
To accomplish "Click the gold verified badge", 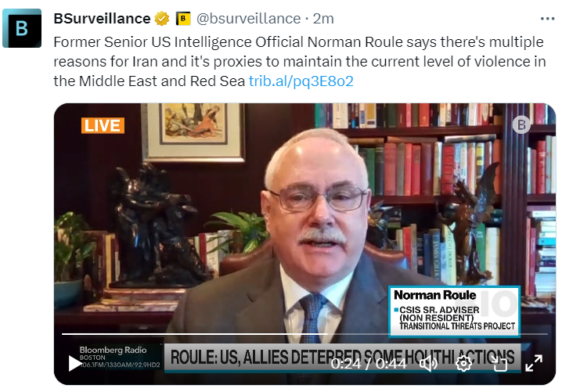I will point(162,19).
